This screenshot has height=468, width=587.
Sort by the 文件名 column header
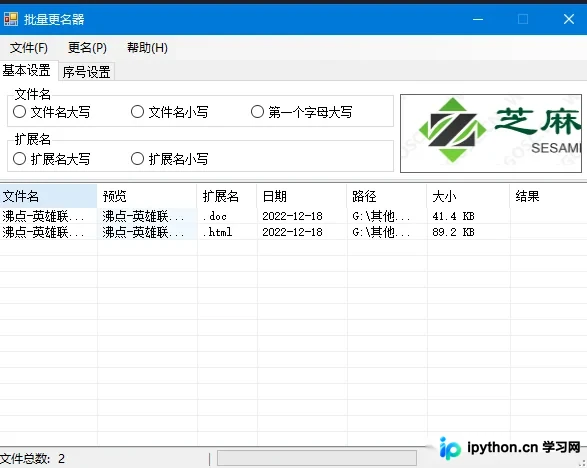(48, 196)
